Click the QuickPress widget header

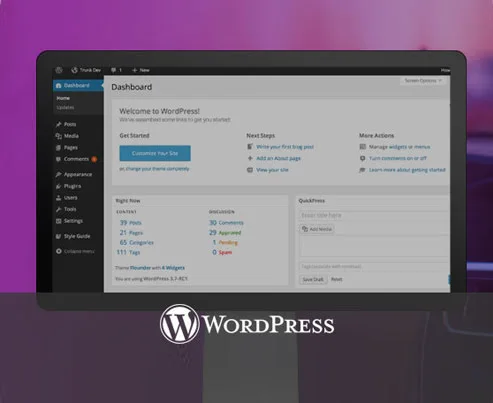click(x=373, y=201)
